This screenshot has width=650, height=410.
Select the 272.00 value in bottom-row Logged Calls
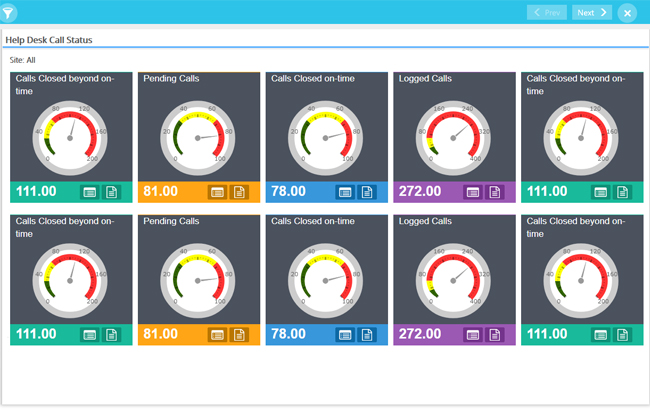[420, 334]
